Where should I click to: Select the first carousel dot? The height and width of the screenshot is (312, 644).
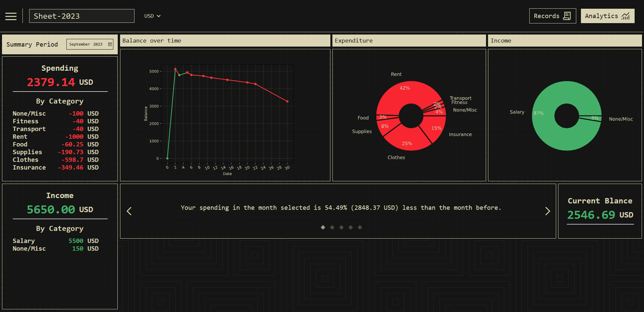point(323,227)
